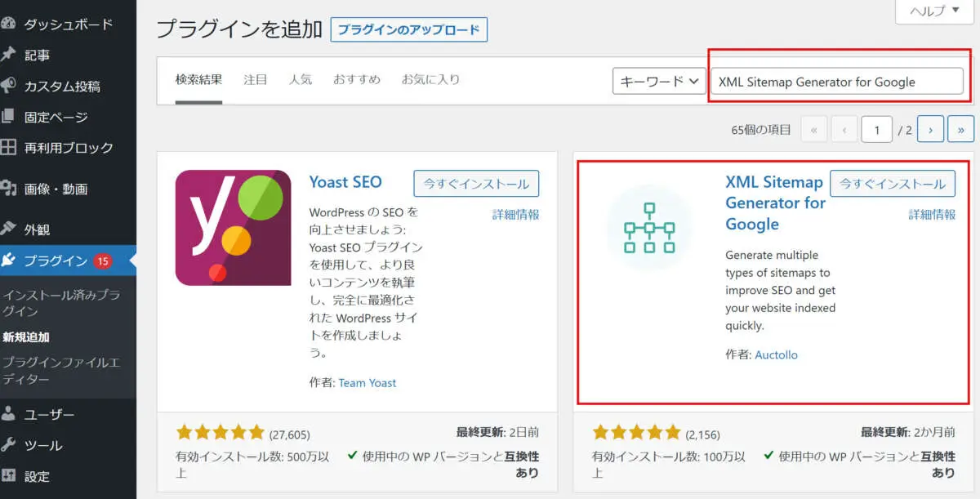The height and width of the screenshot is (499, 980).
Task: Open the キーワード search type dropdown
Action: coord(659,81)
